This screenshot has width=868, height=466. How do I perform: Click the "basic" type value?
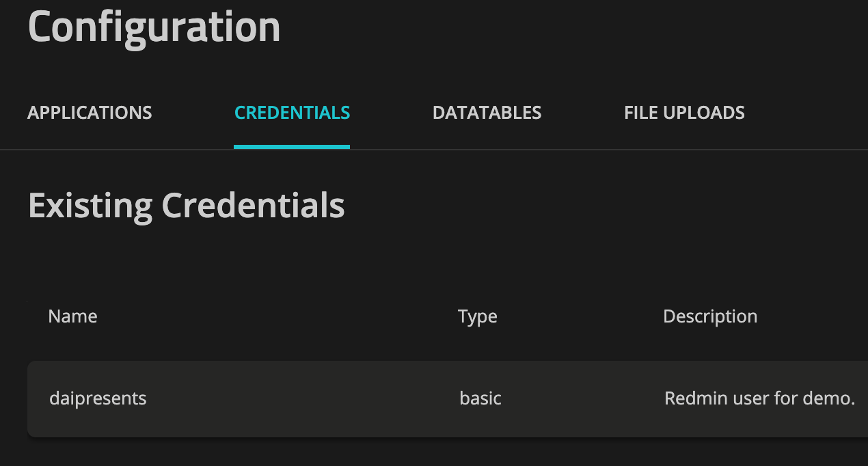[480, 398]
